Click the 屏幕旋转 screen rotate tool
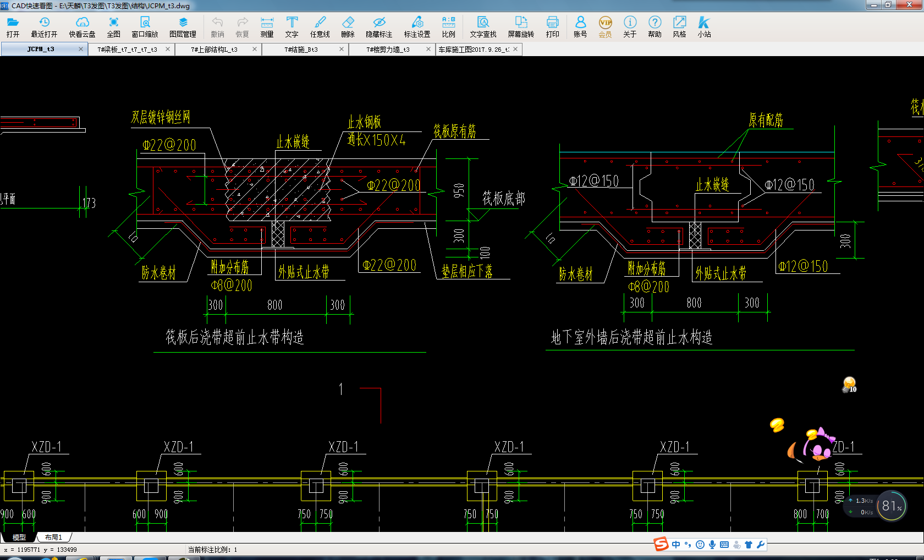924x560 pixels. (x=521, y=26)
